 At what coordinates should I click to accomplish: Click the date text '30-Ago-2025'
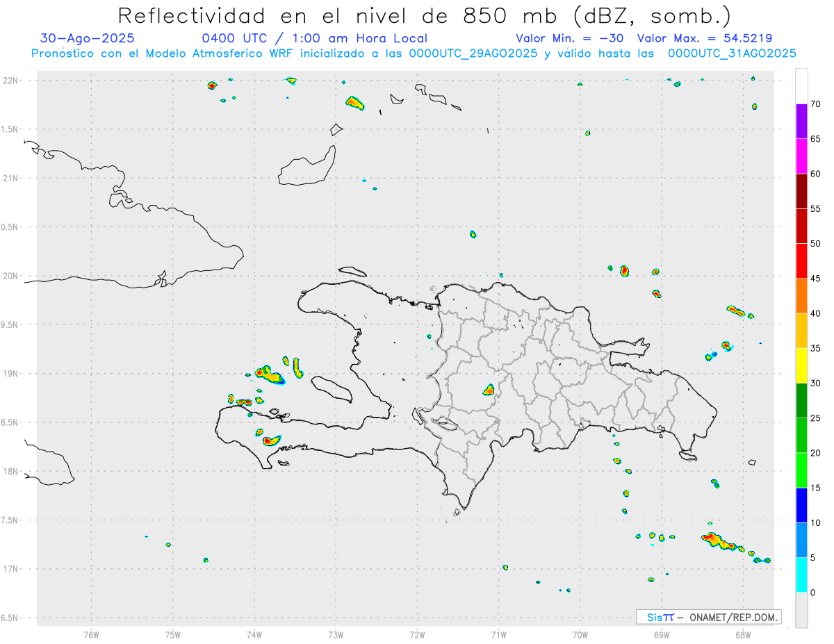tap(88, 38)
